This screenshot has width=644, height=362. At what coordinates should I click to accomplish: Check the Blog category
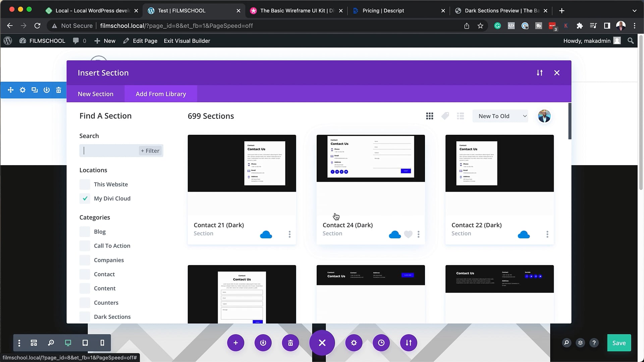point(85,232)
